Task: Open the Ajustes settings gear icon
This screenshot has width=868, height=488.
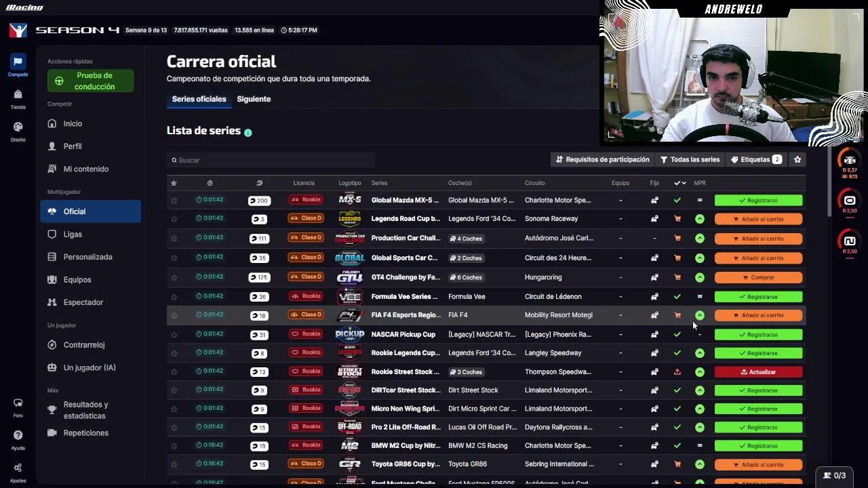Action: 18,468
